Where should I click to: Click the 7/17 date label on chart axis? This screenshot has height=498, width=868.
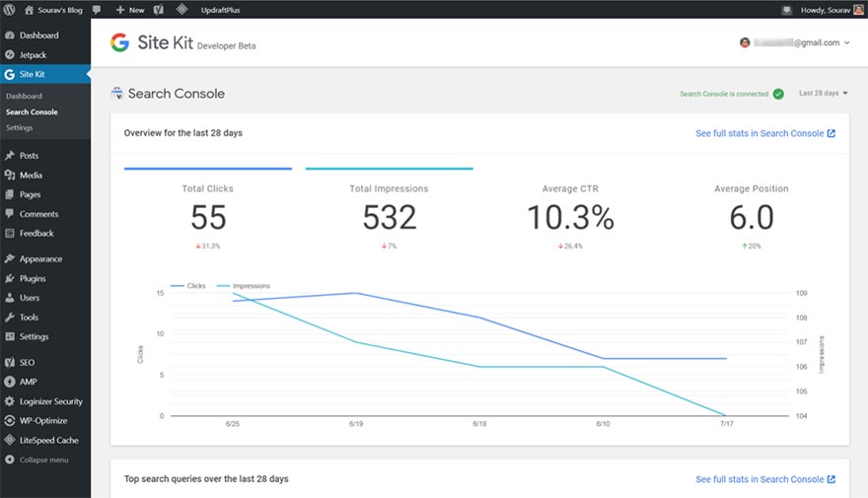(726, 424)
